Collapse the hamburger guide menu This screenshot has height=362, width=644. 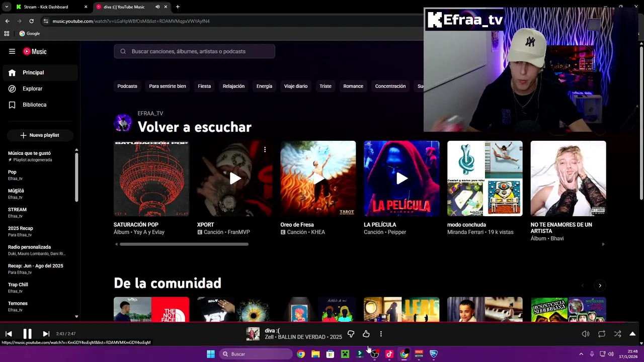pos(12,51)
